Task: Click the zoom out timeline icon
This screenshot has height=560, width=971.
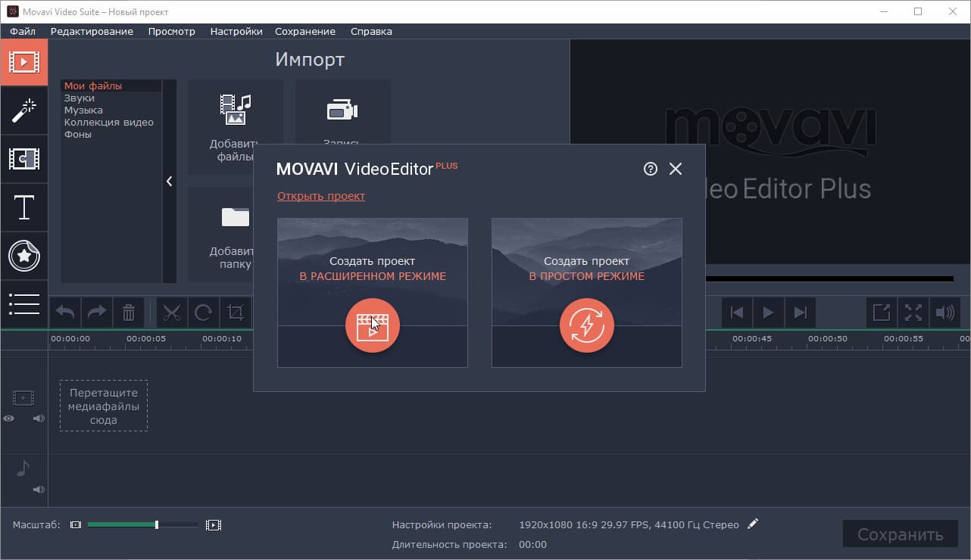Action: (x=75, y=524)
